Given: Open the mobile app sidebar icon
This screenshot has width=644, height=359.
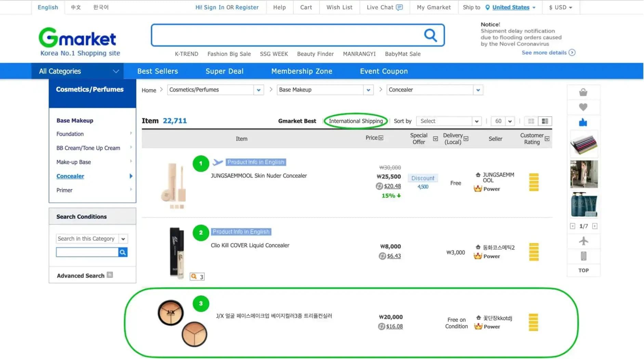Looking at the screenshot, I should [583, 256].
